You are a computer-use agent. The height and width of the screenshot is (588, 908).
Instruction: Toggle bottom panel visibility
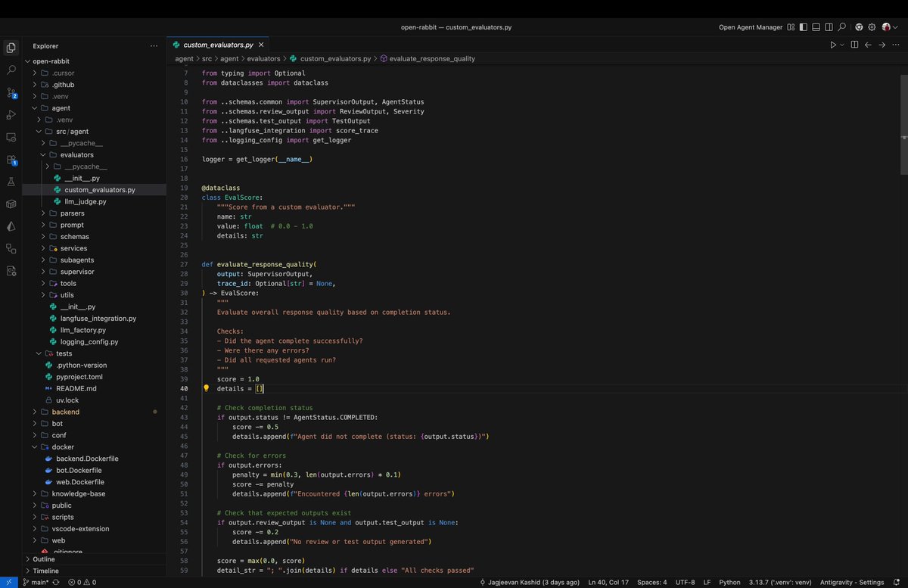(816, 27)
